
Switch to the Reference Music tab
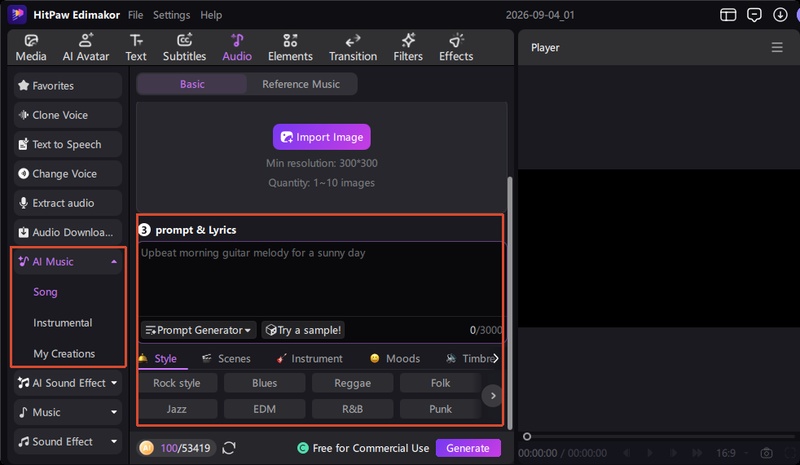pos(301,84)
